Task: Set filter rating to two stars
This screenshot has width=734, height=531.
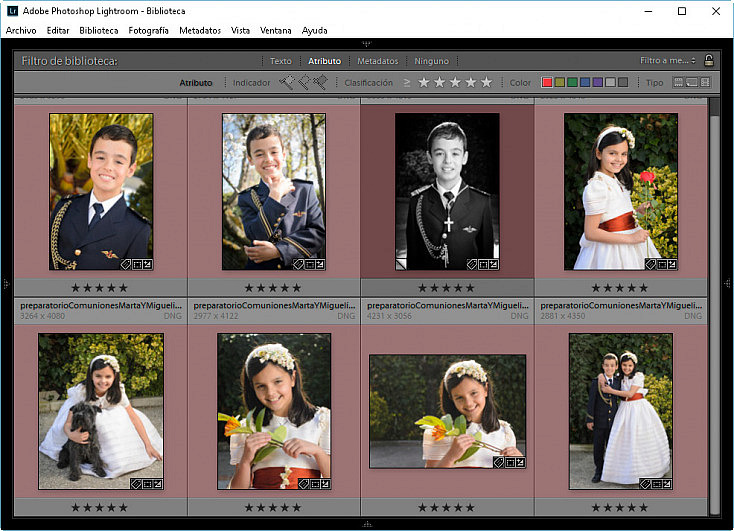Action: click(440, 82)
